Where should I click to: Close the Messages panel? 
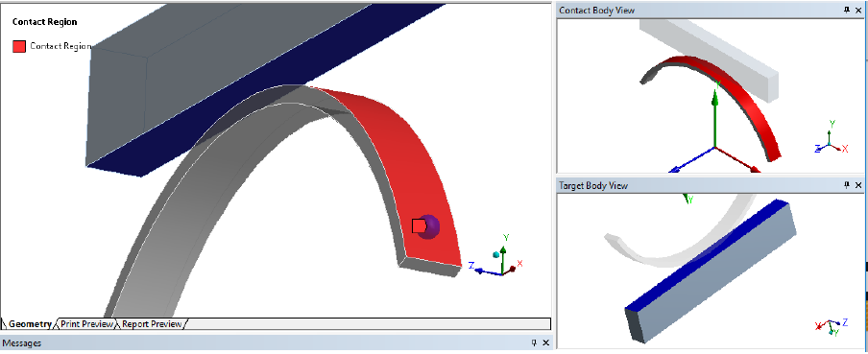[x=545, y=342]
